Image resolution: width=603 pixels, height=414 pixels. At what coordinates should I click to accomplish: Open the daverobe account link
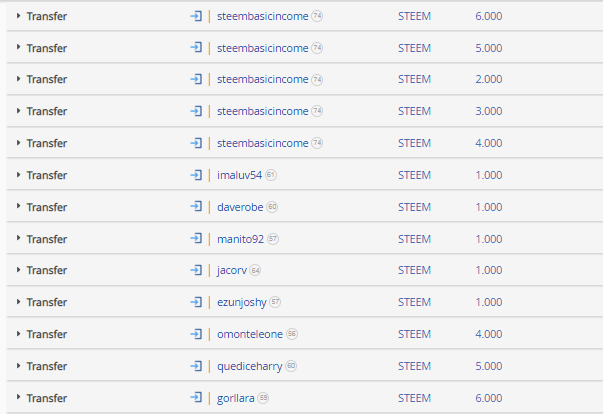point(240,207)
